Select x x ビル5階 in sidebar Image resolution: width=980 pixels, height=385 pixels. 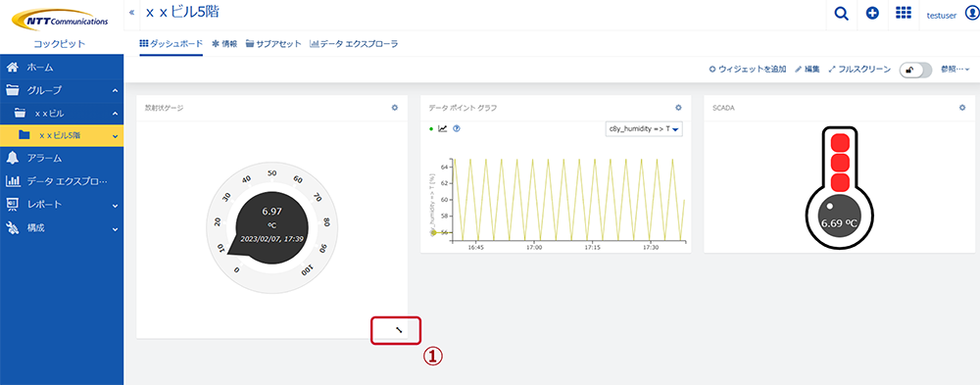coord(62,135)
